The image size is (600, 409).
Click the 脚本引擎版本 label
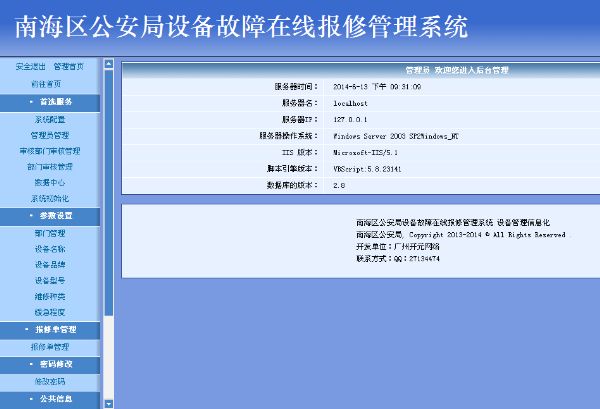click(x=292, y=169)
